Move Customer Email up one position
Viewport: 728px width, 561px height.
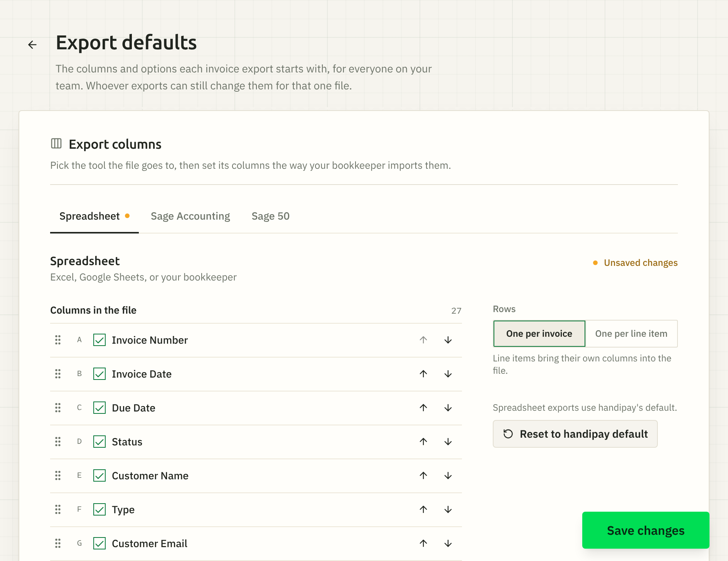pos(423,543)
